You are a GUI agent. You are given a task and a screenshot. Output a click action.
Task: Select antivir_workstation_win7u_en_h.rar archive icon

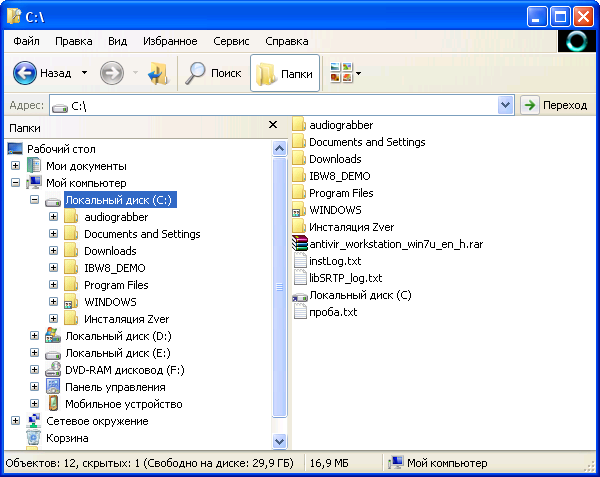click(300, 243)
